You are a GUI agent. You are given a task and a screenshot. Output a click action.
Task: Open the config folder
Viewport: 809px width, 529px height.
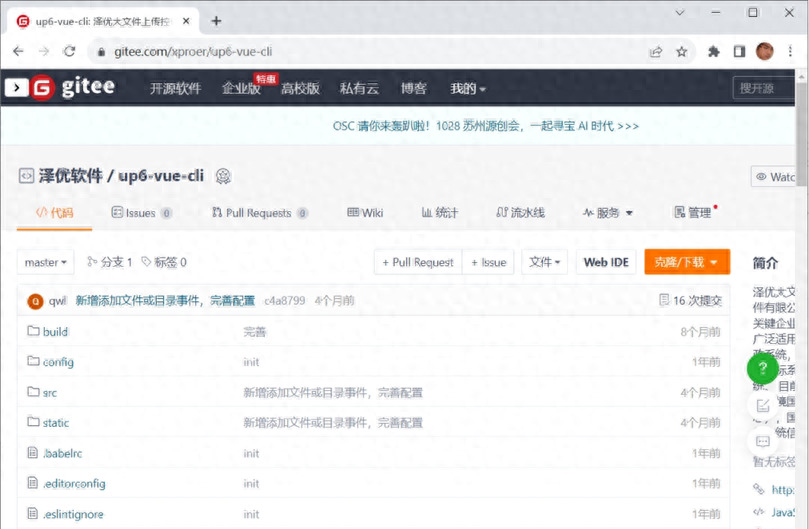tap(58, 362)
